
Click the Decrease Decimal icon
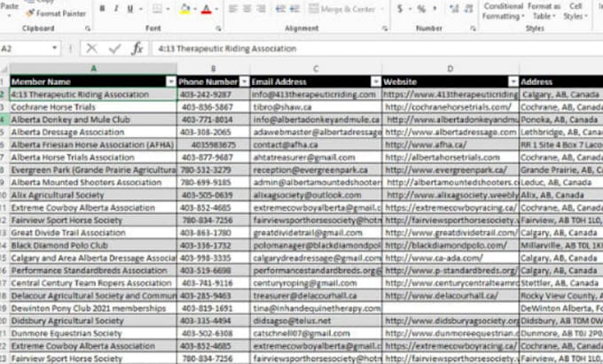pos(468,9)
